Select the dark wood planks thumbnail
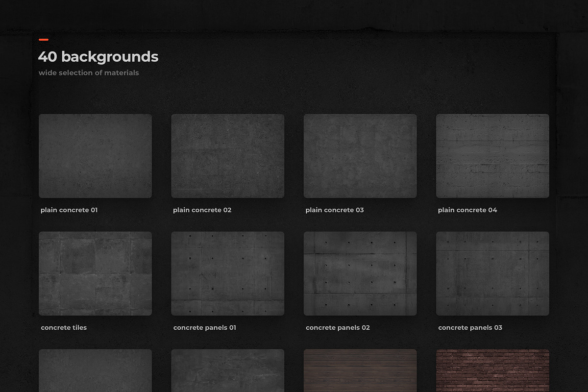The height and width of the screenshot is (392, 588). tap(360, 370)
